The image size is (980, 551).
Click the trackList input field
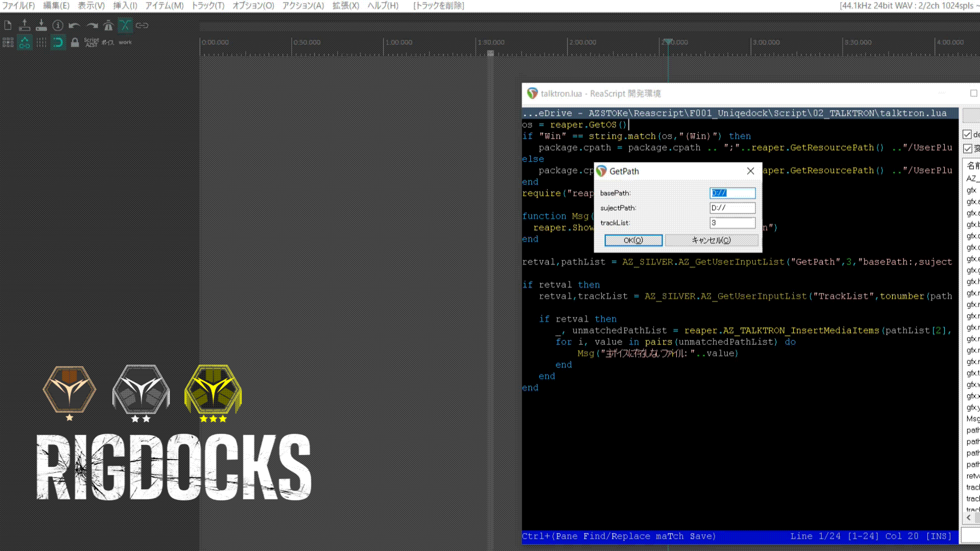pyautogui.click(x=732, y=222)
